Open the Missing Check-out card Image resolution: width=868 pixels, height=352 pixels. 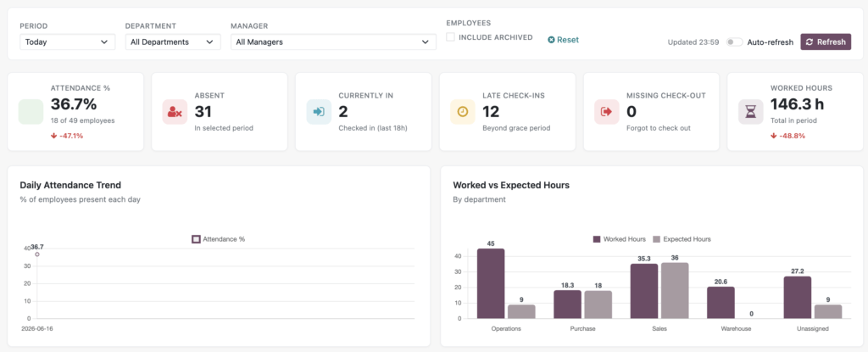pos(651,111)
